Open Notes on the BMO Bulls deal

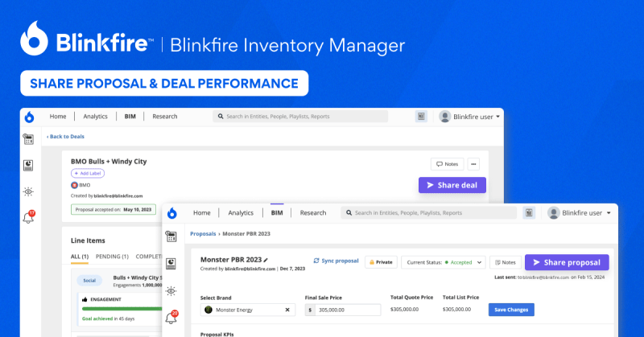[x=448, y=164]
